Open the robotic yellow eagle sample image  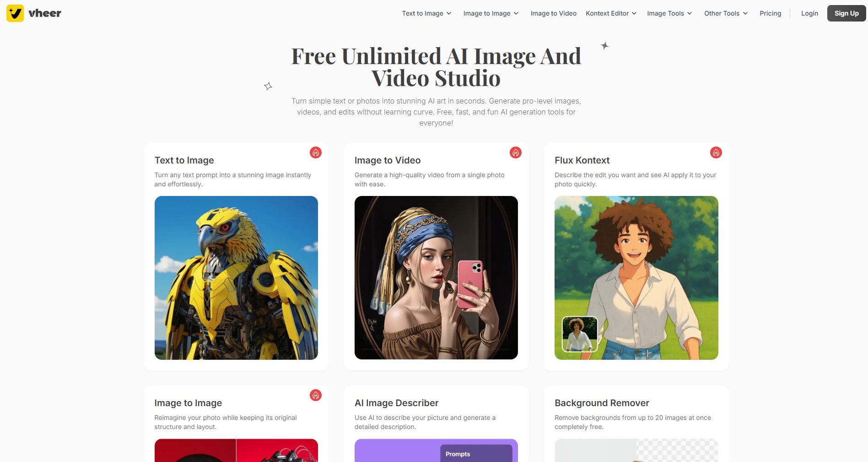tap(236, 277)
